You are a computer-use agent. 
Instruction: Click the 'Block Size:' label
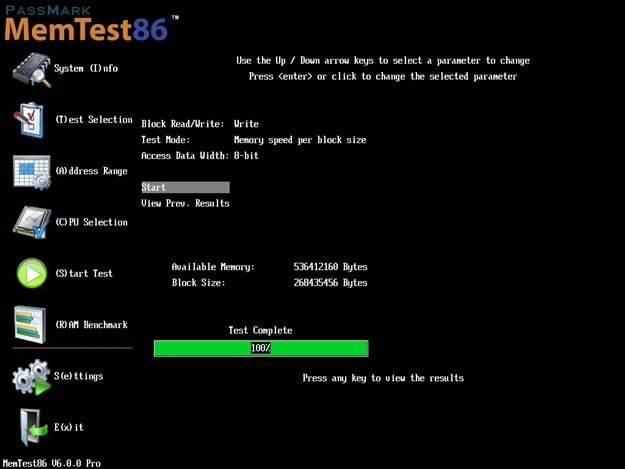[198, 283]
